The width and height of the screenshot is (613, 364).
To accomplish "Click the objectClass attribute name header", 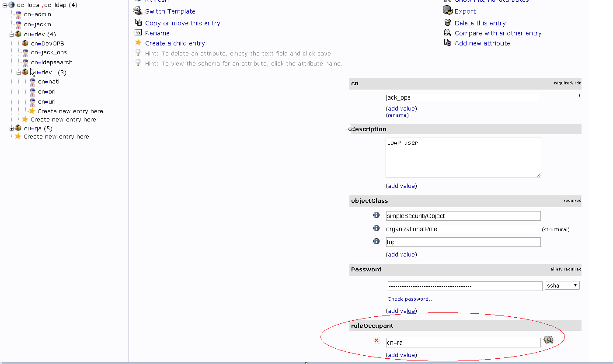I will click(x=369, y=201).
